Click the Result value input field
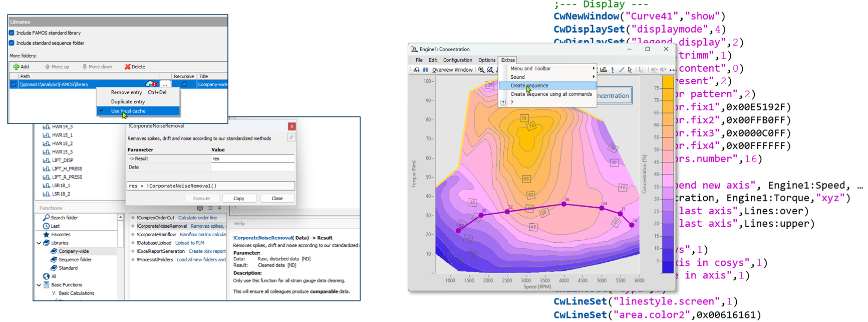Screen dimensions: 868x322 click(x=252, y=158)
